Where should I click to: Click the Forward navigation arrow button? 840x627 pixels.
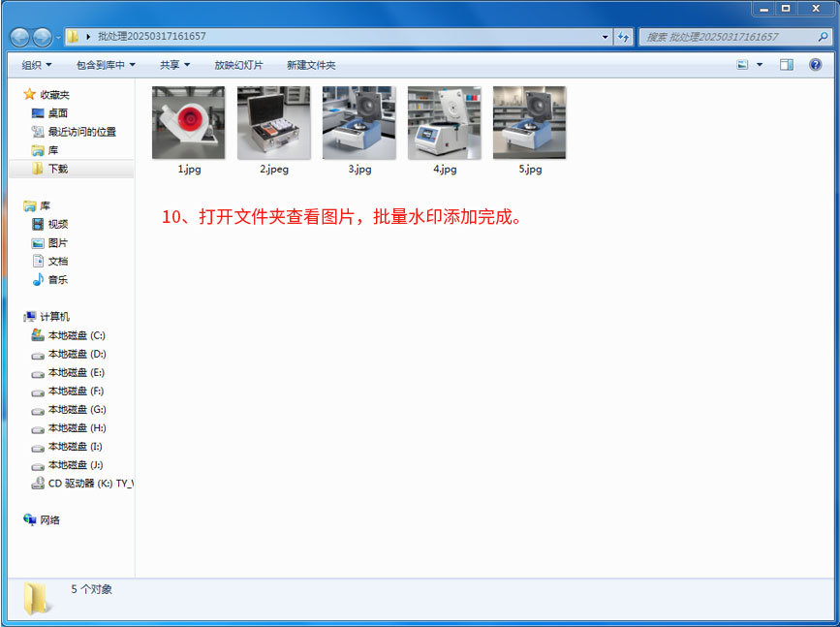coord(43,37)
